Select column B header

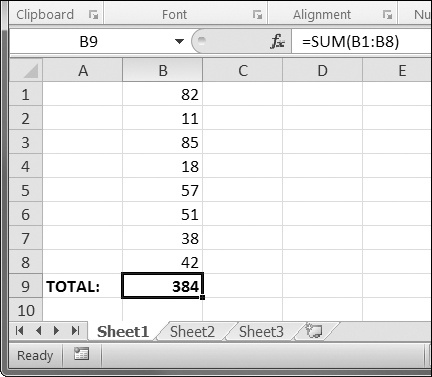click(163, 70)
